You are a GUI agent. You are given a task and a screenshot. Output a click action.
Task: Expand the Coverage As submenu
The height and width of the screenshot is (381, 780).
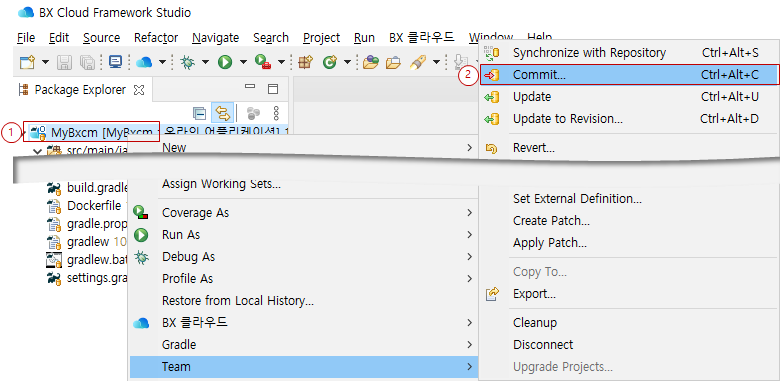(x=302, y=213)
